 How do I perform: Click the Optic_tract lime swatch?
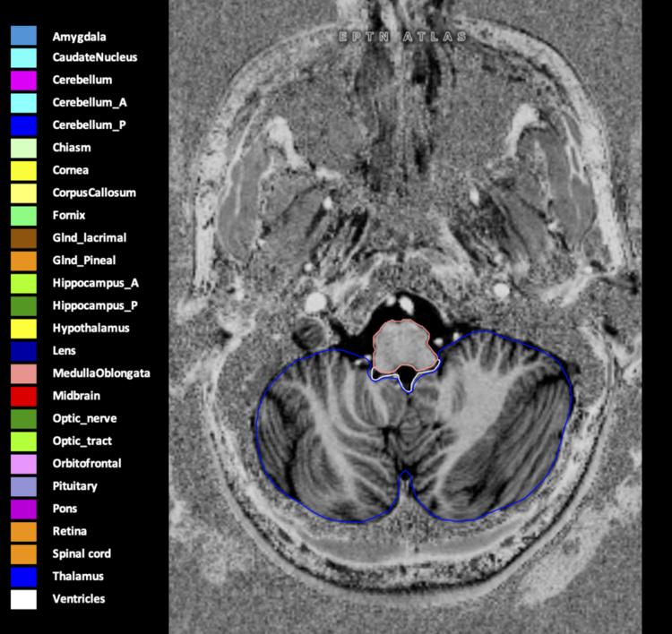23,441
